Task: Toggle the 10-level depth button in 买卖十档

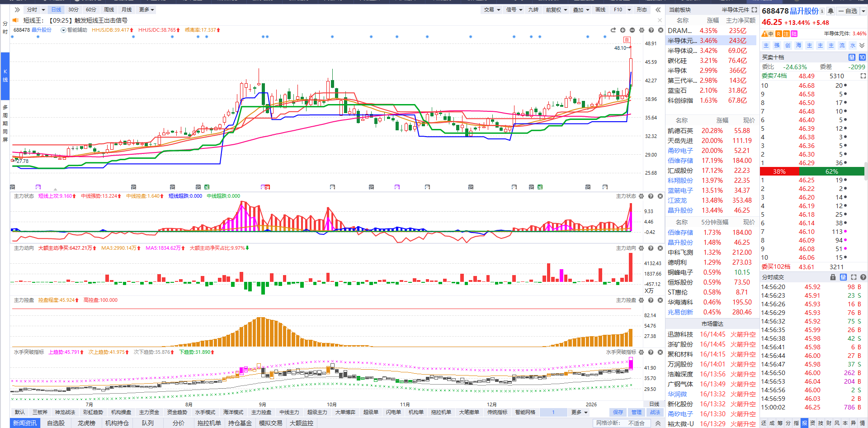Action: [862, 57]
